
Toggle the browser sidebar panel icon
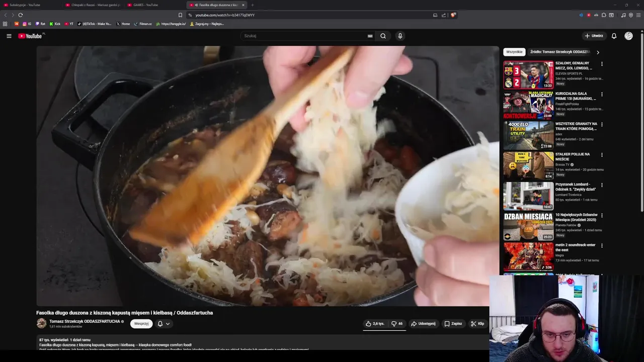[x=611, y=15]
